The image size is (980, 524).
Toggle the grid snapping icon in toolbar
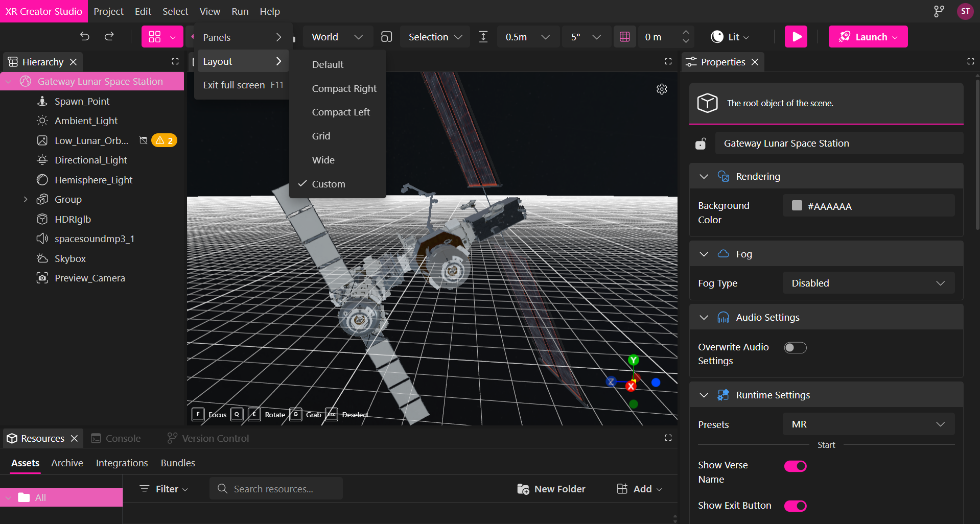tap(624, 37)
